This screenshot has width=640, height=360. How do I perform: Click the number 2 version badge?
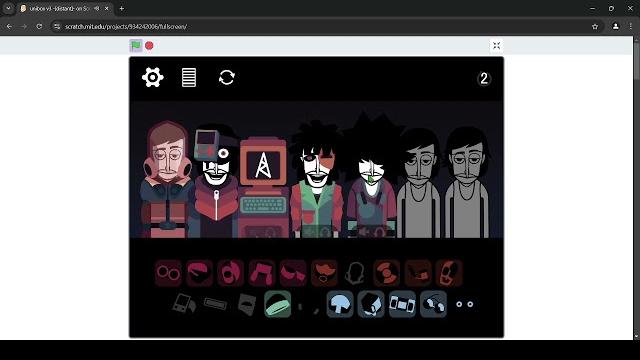coord(484,78)
